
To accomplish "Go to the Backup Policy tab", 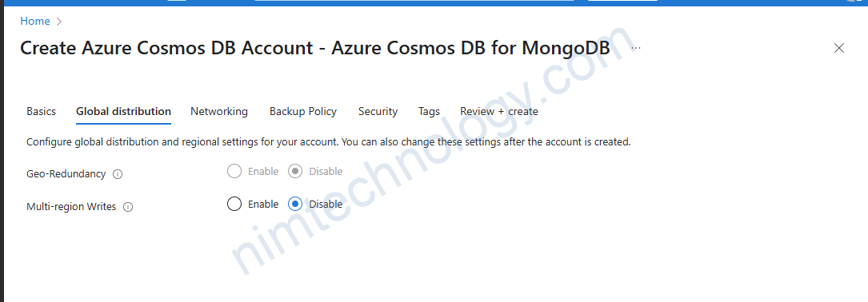I will click(x=303, y=111).
